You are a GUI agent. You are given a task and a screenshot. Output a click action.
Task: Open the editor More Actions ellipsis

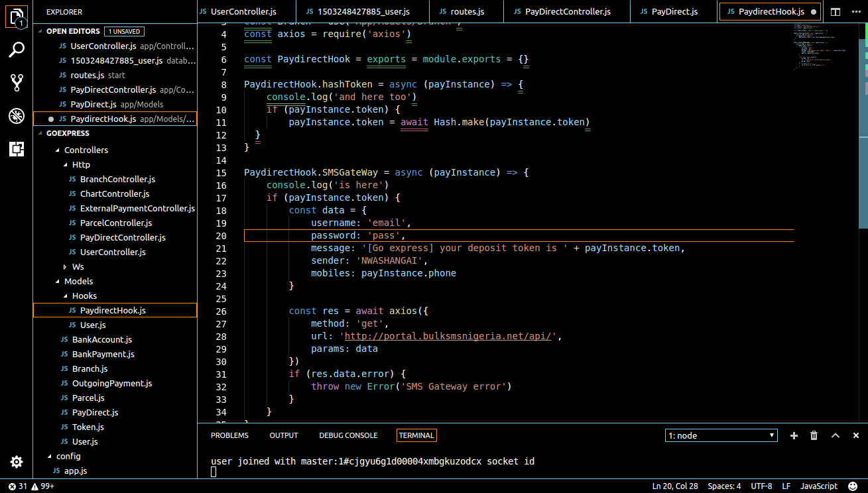click(856, 12)
